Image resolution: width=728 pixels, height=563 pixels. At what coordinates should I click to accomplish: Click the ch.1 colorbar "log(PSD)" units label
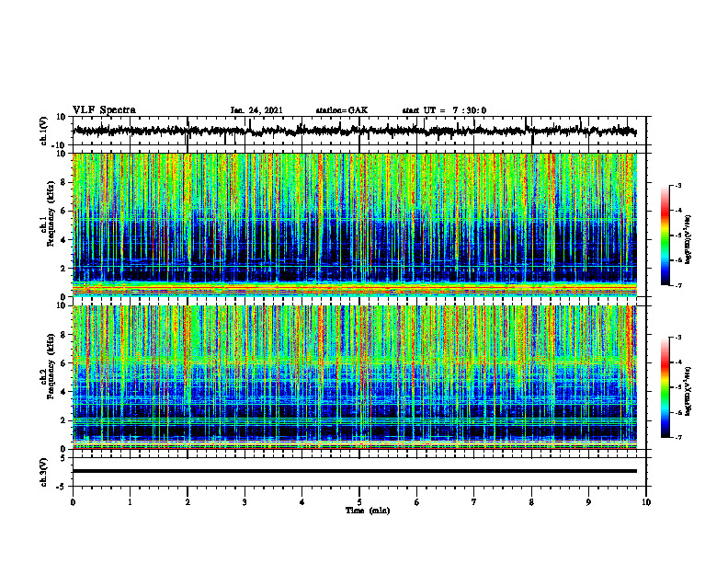point(688,240)
